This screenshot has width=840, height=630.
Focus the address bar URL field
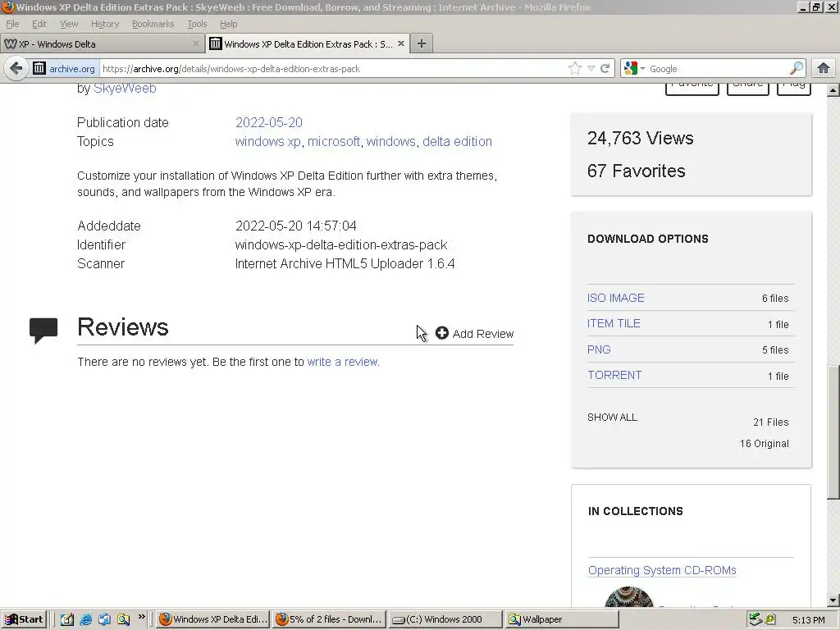[x=332, y=69]
